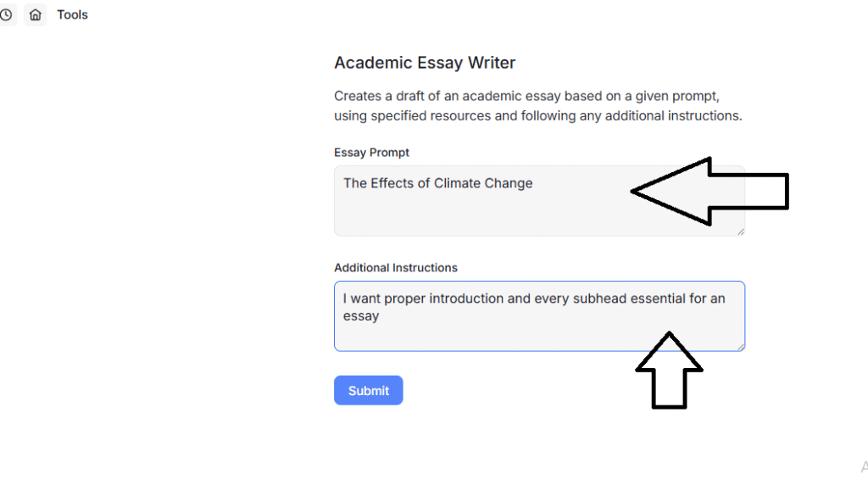Viewport: 868px width, 480px height.
Task: Open the Tools menu label
Action: 72,14
